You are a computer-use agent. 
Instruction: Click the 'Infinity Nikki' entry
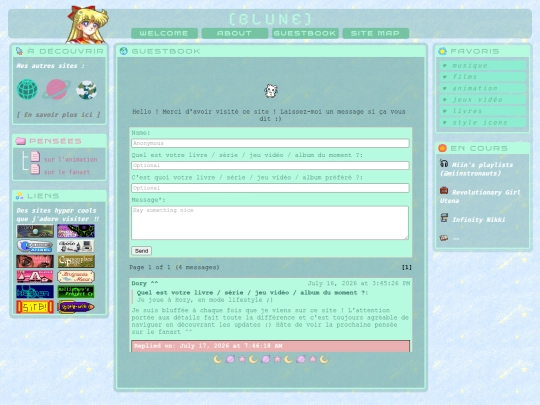point(478,219)
